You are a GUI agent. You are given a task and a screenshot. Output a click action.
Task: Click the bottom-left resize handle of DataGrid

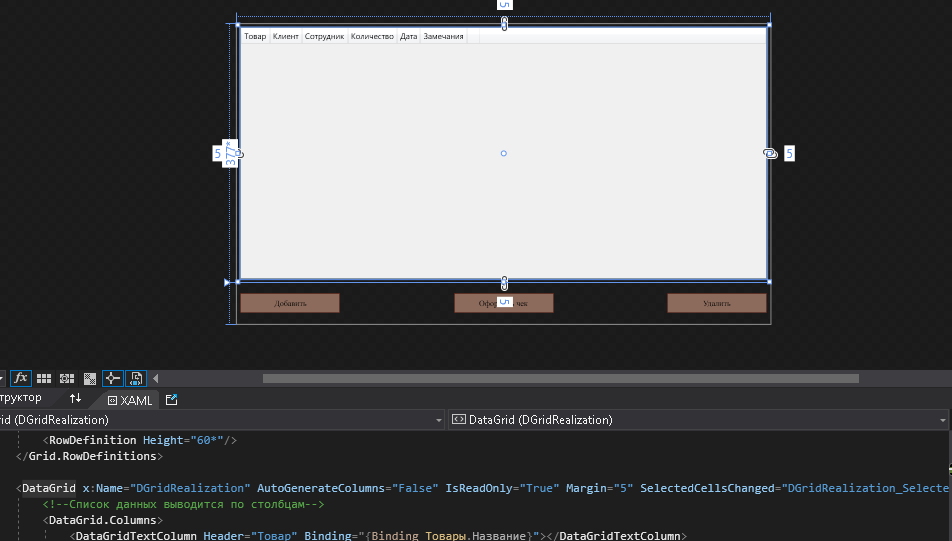click(237, 282)
